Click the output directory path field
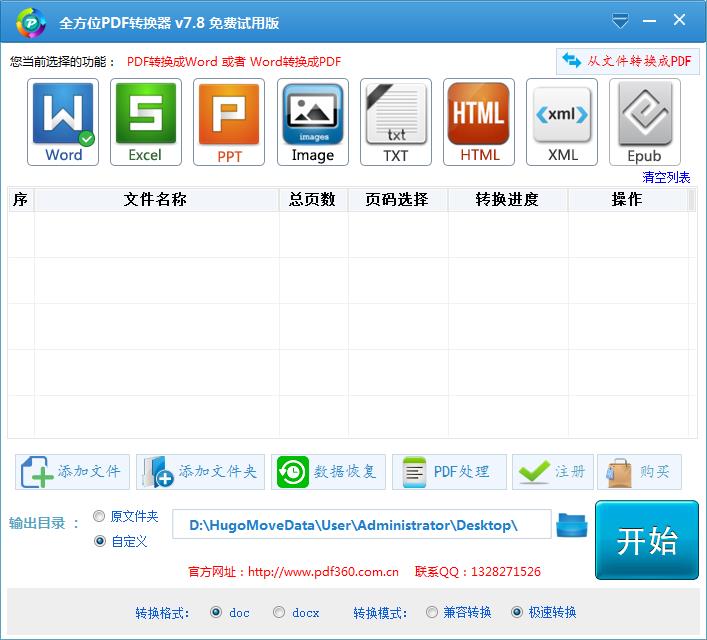Image resolution: width=707 pixels, height=640 pixels. (x=361, y=525)
